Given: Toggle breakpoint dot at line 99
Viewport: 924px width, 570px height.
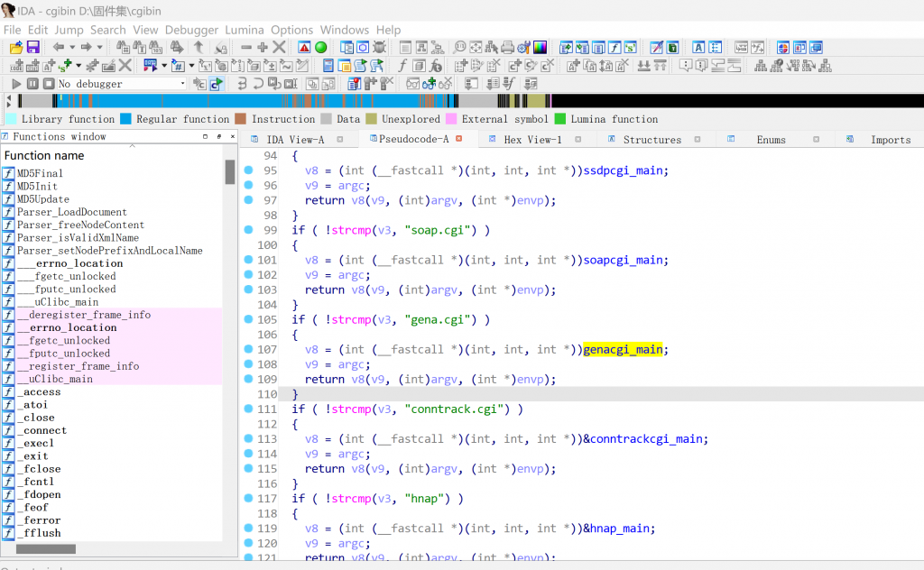Looking at the screenshot, I should [x=248, y=230].
